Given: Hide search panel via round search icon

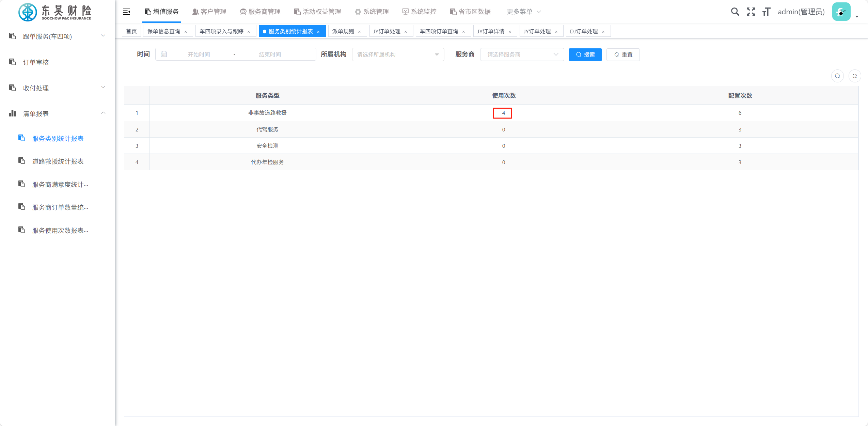Looking at the screenshot, I should tap(837, 76).
